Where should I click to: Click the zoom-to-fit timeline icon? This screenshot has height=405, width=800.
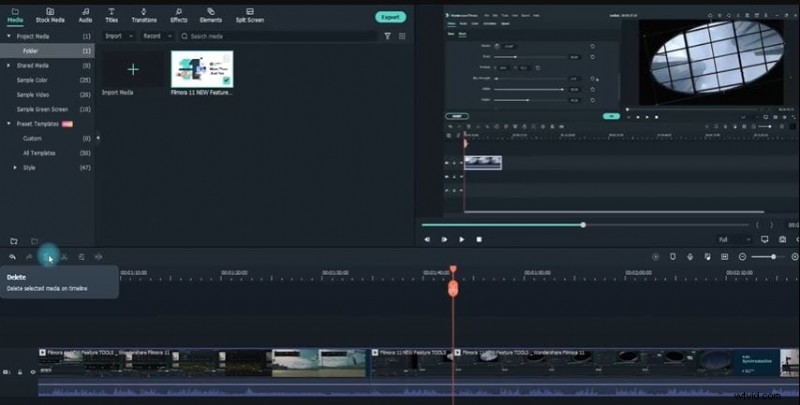click(724, 257)
